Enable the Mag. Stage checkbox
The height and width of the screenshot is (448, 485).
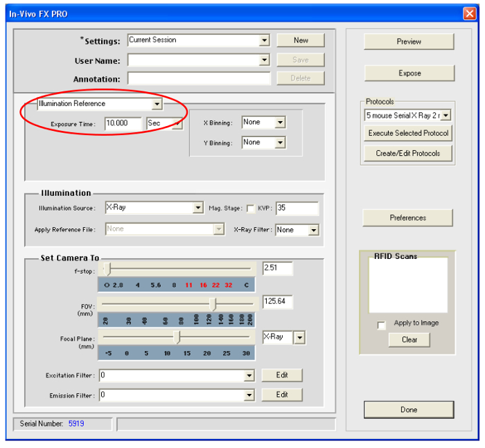tap(251, 208)
